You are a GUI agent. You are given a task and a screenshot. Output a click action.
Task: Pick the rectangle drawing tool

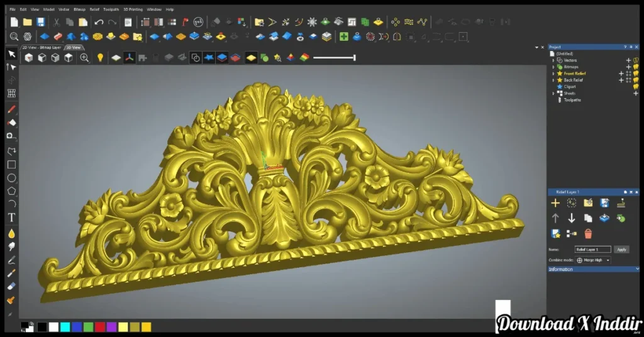tap(11, 165)
